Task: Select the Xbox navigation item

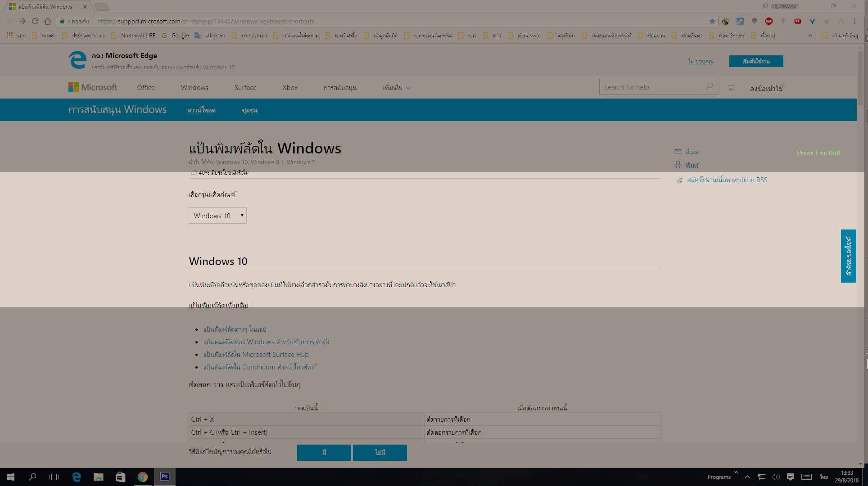Action: click(290, 88)
